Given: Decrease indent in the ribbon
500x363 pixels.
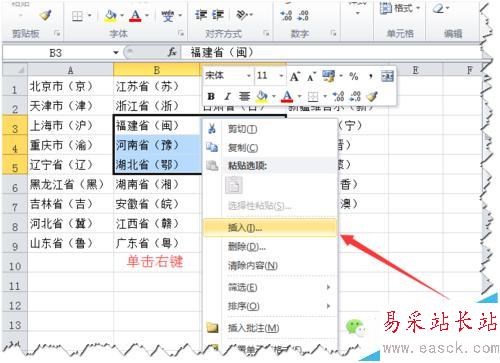Looking at the screenshot, I should point(201,15).
